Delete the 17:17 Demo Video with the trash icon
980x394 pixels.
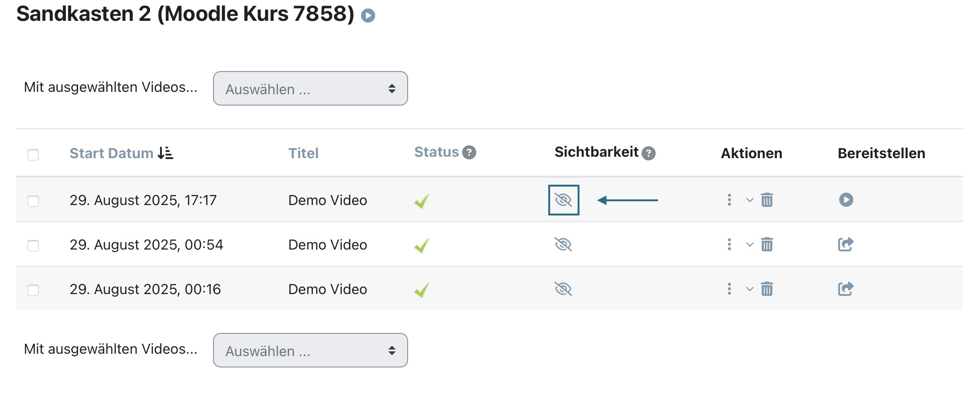(x=767, y=200)
